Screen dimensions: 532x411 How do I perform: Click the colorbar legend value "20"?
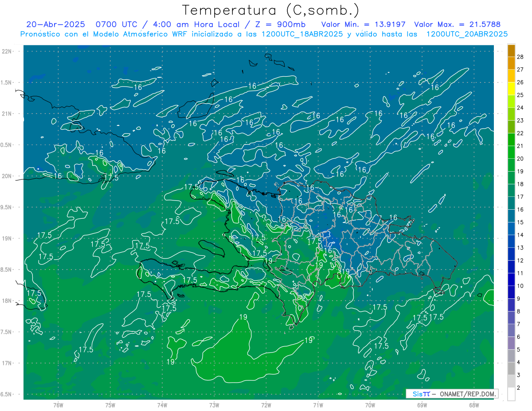(x=520, y=159)
